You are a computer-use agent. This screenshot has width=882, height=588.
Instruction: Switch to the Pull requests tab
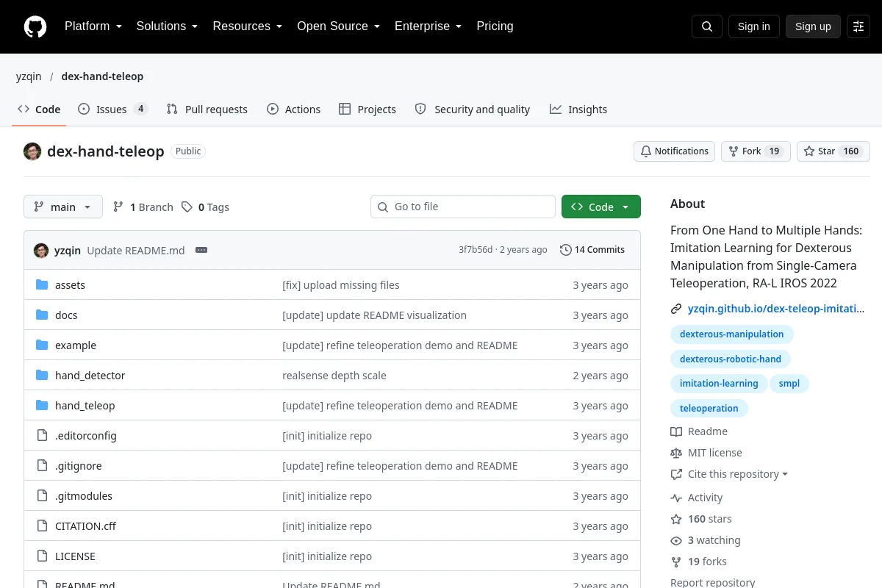point(207,110)
